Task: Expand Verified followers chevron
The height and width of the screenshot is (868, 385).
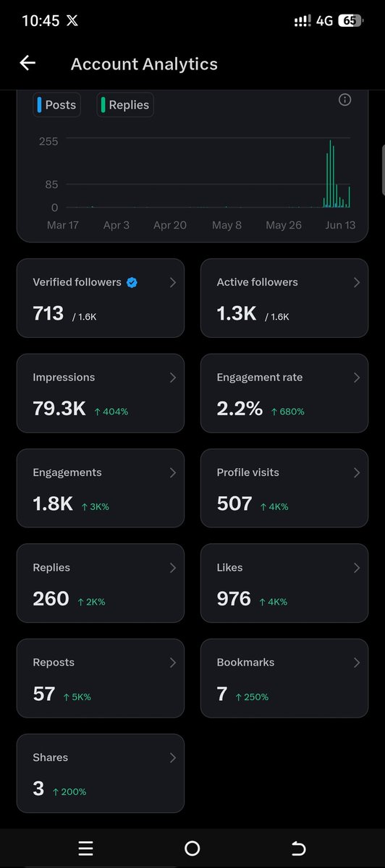Action: [172, 282]
